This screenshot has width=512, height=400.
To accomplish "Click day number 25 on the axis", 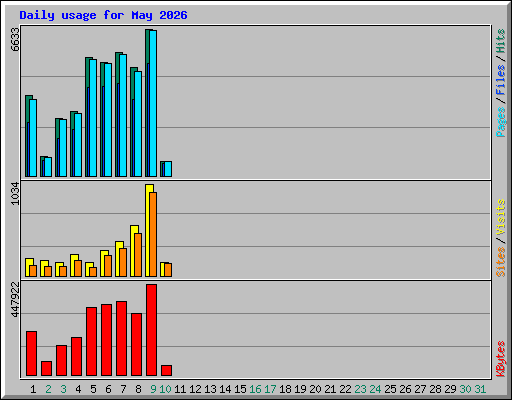I will [390, 389].
